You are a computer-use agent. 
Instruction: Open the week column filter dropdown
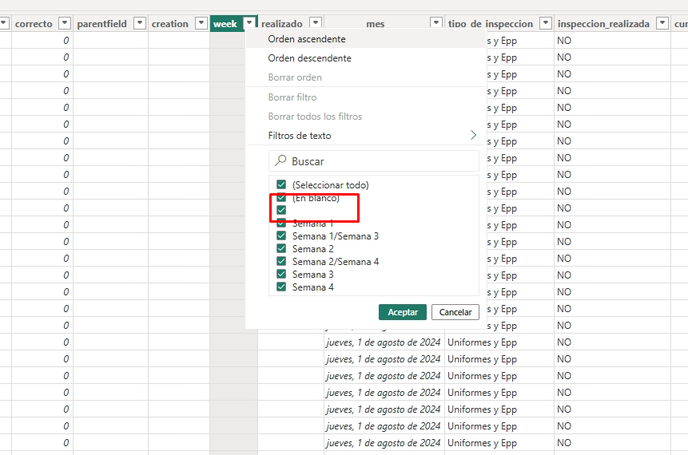pyautogui.click(x=248, y=23)
